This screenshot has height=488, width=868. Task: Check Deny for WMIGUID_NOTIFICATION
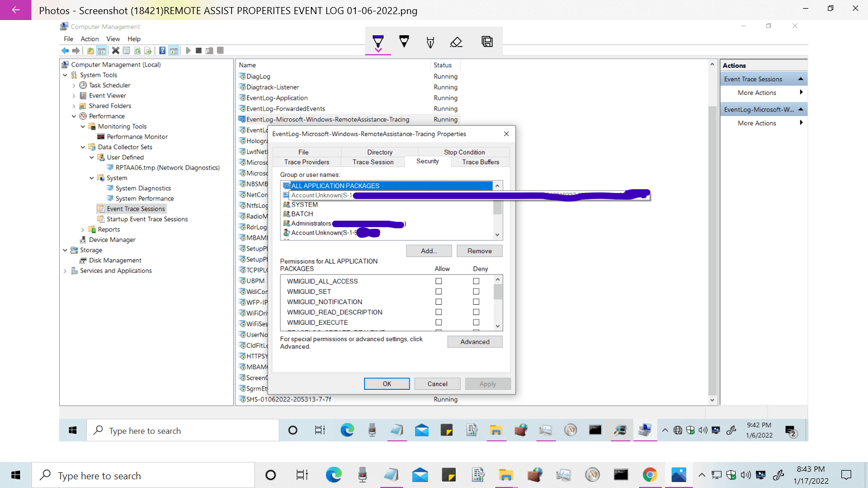click(x=476, y=301)
